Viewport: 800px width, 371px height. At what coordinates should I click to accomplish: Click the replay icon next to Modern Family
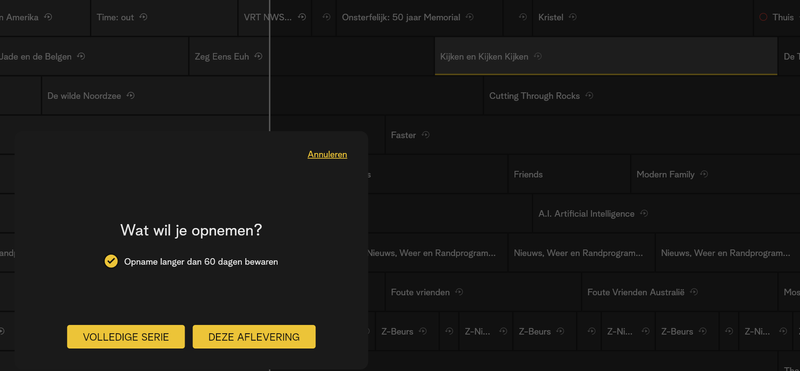tap(704, 174)
